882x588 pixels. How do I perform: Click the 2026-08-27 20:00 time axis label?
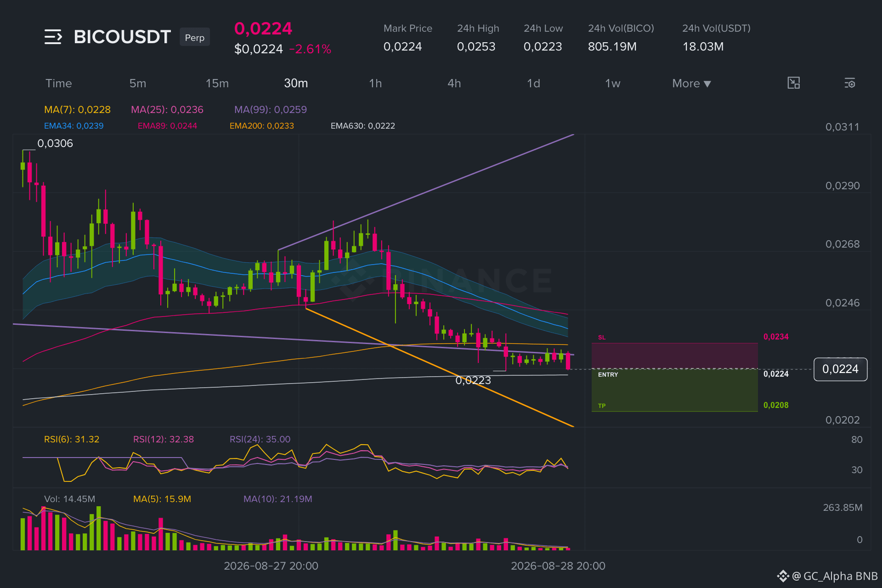(x=271, y=566)
